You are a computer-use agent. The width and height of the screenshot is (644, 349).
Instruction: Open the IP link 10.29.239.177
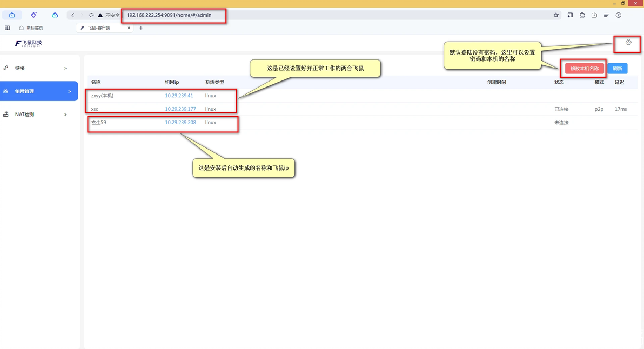coord(180,109)
